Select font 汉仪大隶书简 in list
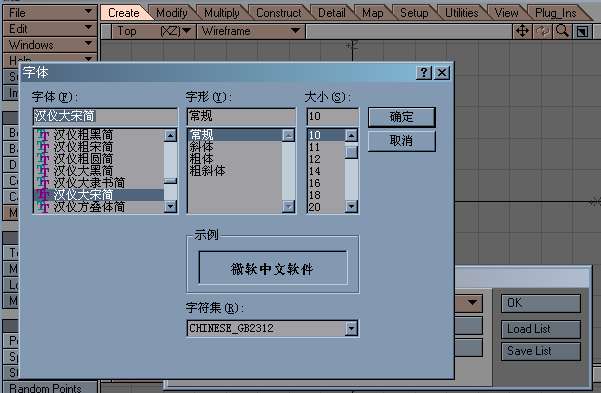 [x=99, y=183]
